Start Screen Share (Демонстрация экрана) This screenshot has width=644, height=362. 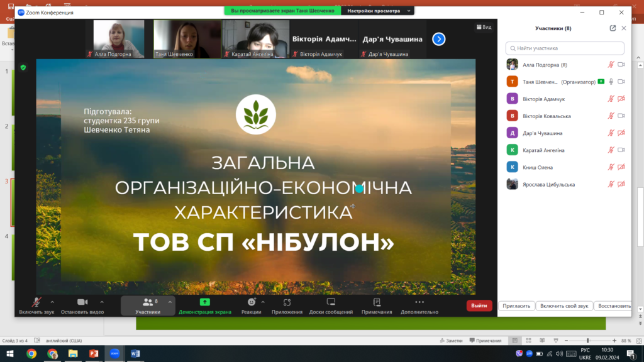point(204,306)
